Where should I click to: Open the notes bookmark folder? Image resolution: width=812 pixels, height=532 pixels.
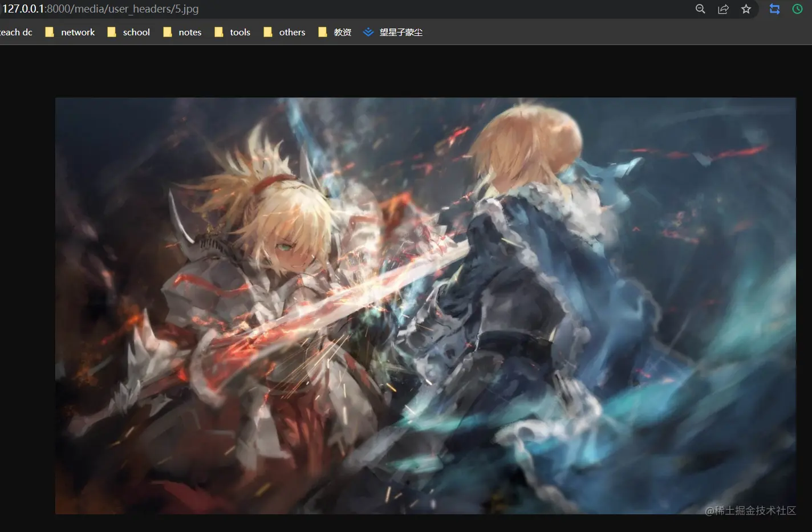[182, 33]
